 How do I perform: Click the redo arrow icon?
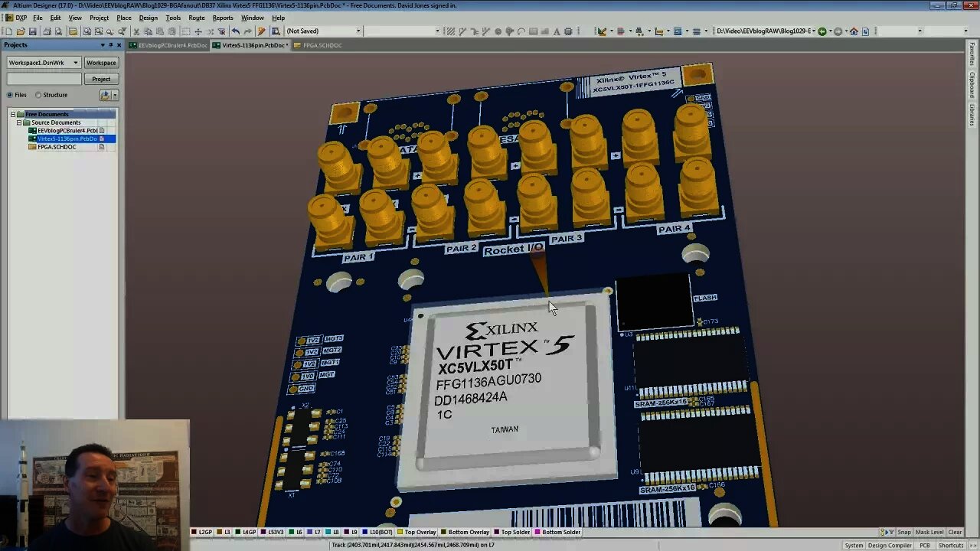point(248,31)
